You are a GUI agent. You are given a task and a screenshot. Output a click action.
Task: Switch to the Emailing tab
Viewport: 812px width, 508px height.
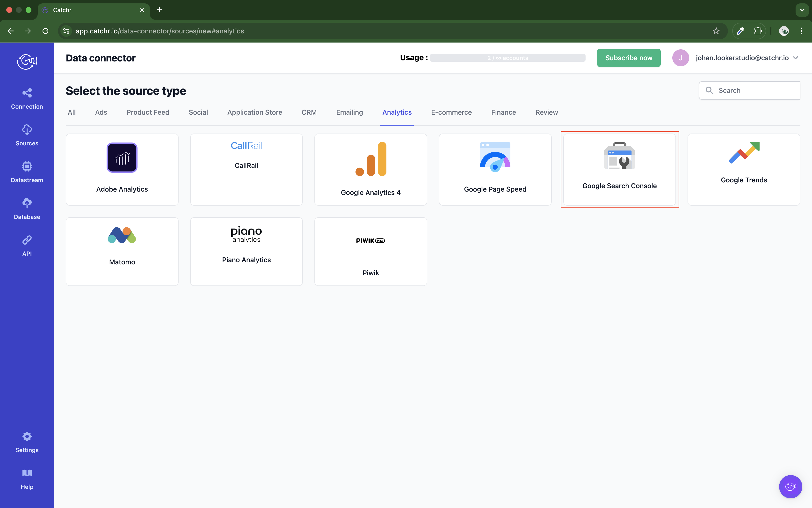pos(349,112)
